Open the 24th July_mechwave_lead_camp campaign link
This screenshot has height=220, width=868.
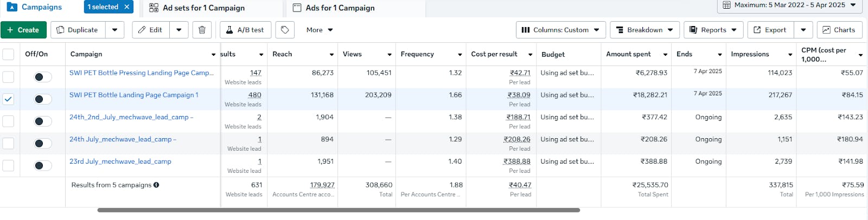point(120,139)
